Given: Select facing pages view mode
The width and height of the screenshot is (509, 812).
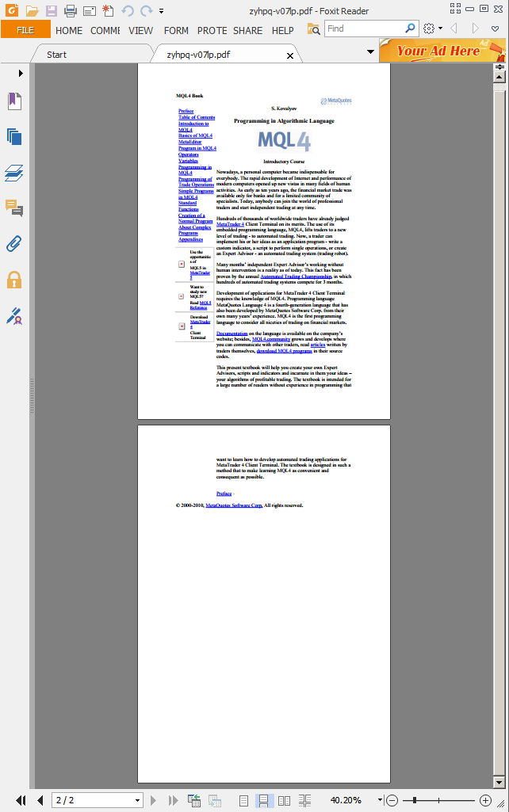Looking at the screenshot, I should [284, 801].
